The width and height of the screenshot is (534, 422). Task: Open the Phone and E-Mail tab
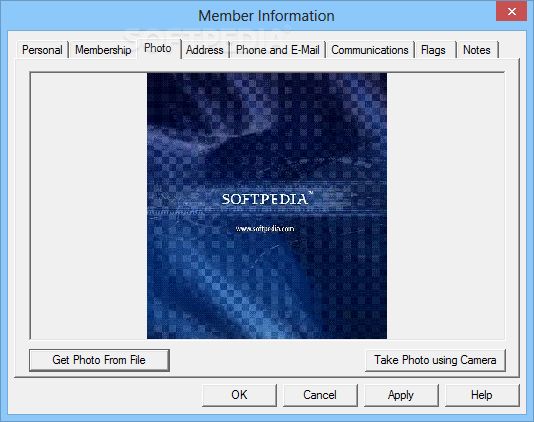pyautogui.click(x=278, y=50)
